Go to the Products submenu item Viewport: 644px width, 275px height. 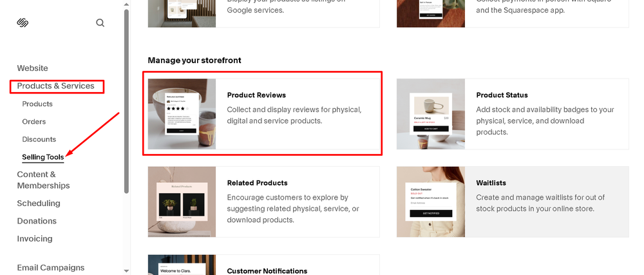tap(37, 104)
